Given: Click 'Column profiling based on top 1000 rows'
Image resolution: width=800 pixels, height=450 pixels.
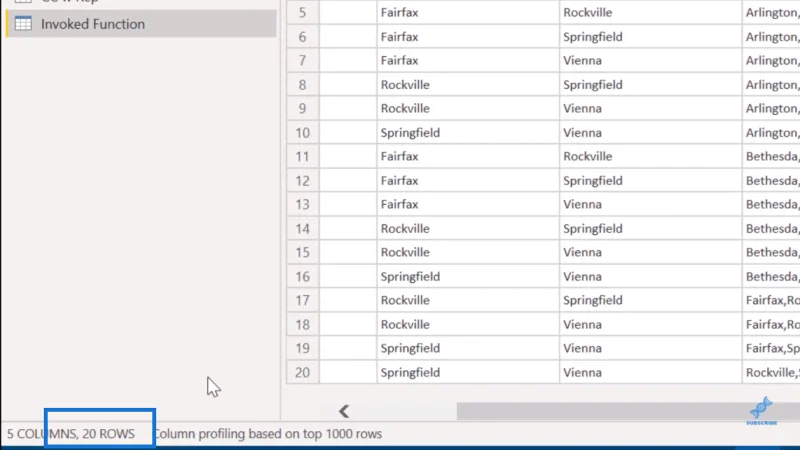Looking at the screenshot, I should tap(268, 434).
